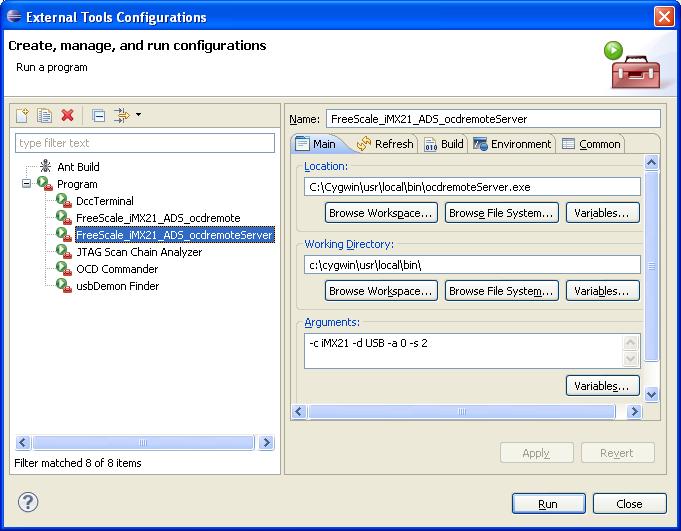Click Browse File System under Location
681x531 pixels.
501,213
